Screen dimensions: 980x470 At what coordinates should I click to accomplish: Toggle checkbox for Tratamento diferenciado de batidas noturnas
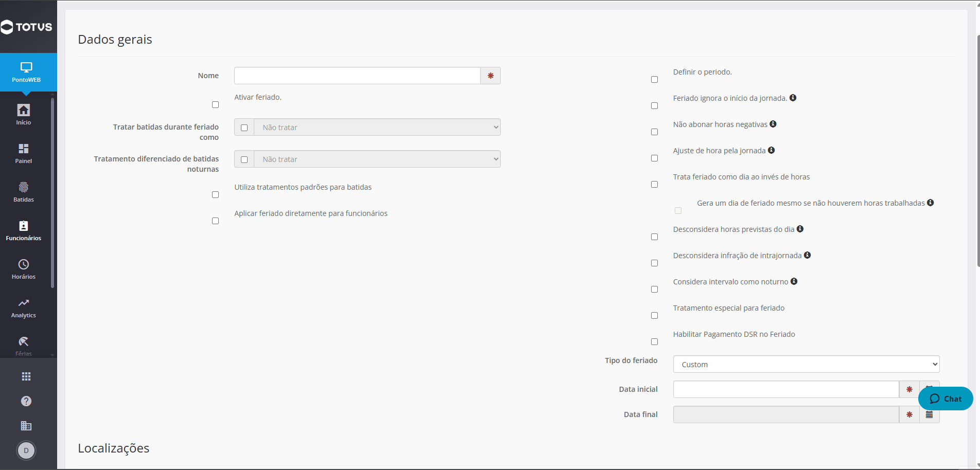click(x=244, y=159)
